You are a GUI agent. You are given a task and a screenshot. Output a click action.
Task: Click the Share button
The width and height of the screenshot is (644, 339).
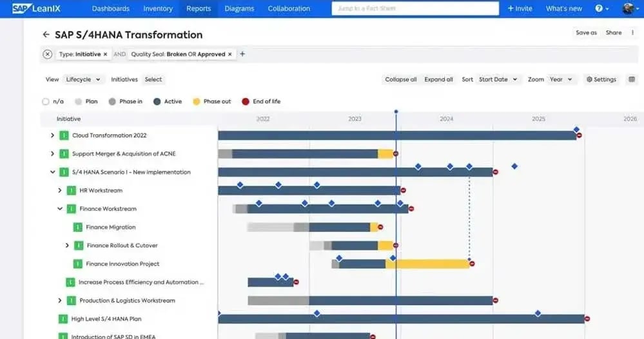614,32
